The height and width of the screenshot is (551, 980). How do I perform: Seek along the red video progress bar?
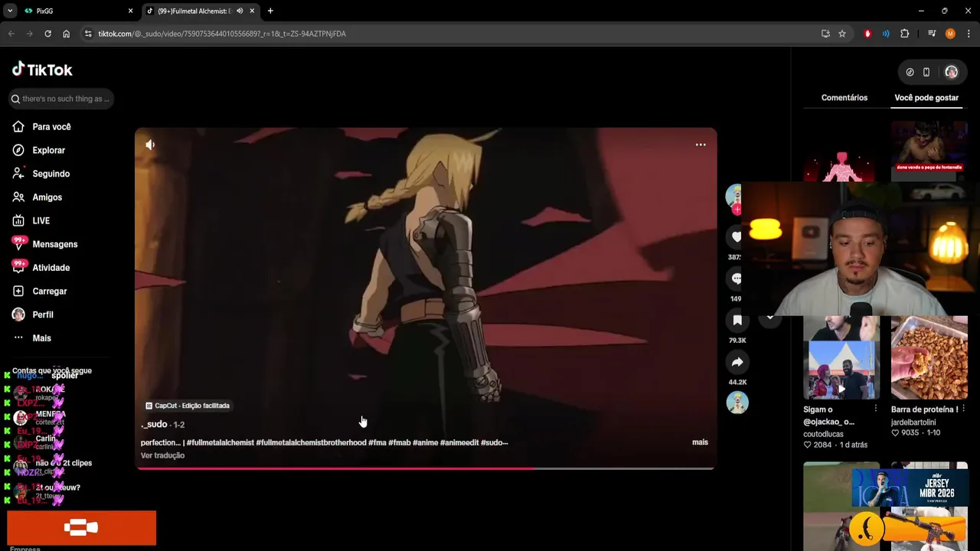pos(425,468)
